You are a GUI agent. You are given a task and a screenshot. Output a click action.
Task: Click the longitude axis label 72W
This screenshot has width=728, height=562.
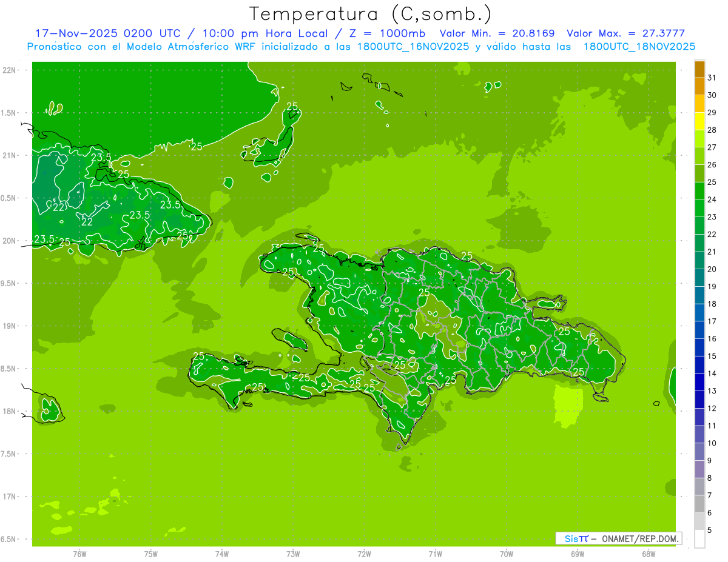pos(364,554)
